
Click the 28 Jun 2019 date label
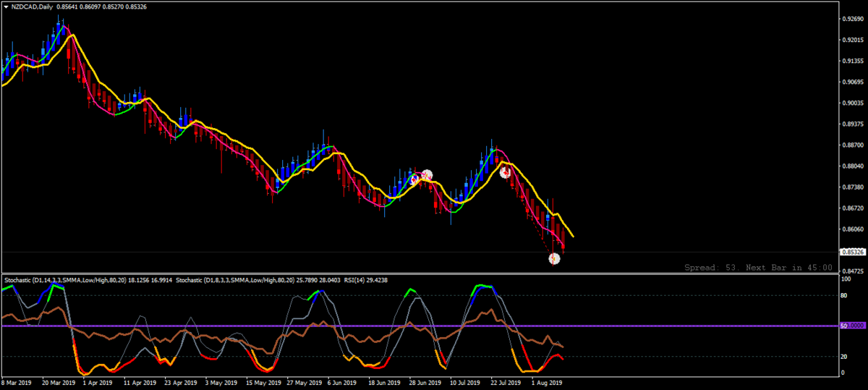click(x=426, y=382)
